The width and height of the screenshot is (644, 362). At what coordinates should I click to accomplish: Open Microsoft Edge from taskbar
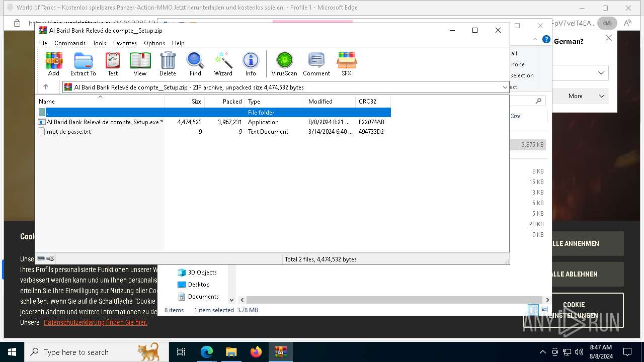(x=207, y=352)
